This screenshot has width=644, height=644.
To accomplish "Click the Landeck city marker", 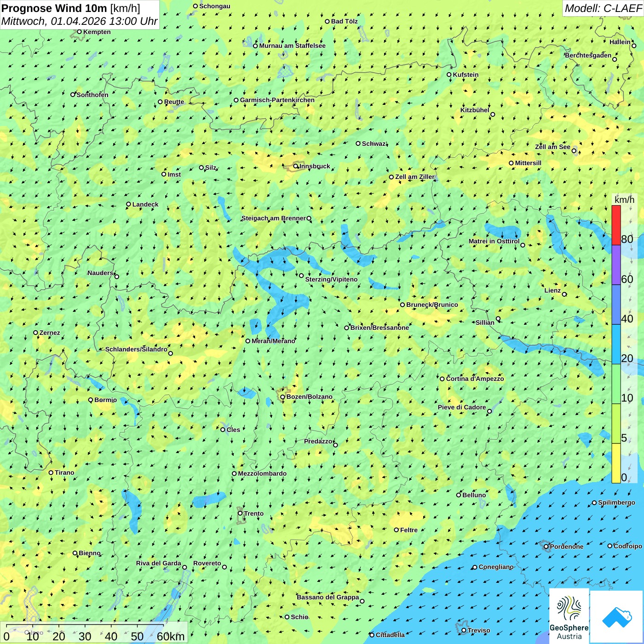I will pyautogui.click(x=128, y=204).
